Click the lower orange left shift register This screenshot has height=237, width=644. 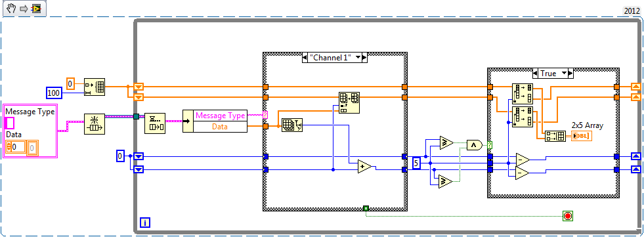[x=139, y=97]
